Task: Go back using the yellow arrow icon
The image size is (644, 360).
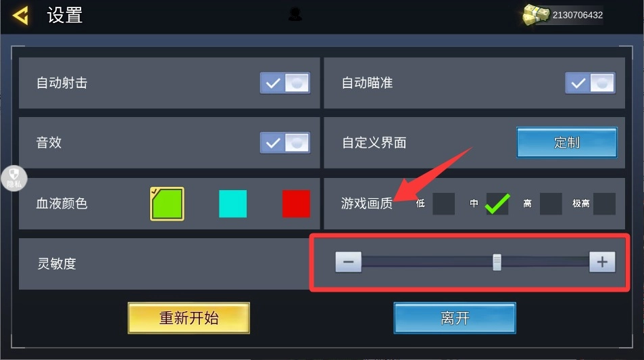Action: (20, 16)
